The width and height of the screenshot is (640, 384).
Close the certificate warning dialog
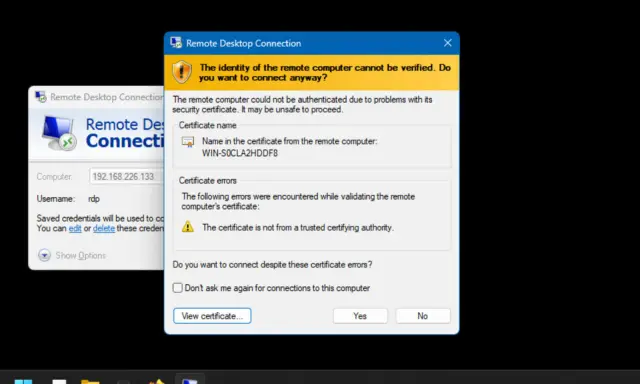[x=448, y=43]
